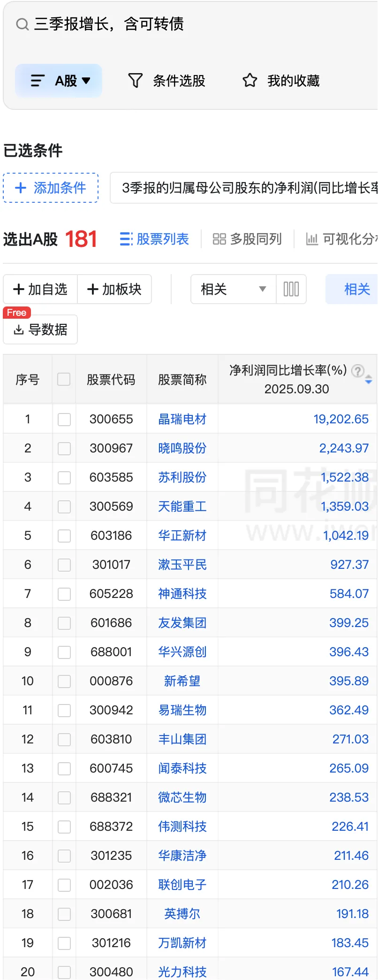Screen dimensions: 378x980
Task: Open stock link 光力科技
Action: tap(182, 972)
